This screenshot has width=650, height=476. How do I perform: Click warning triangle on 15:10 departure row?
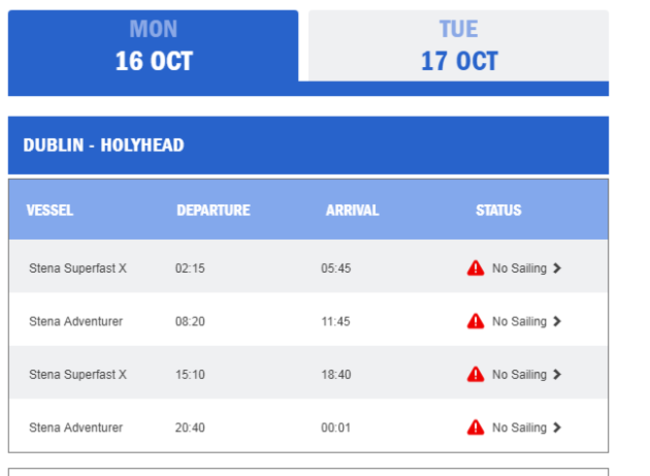tap(476, 374)
